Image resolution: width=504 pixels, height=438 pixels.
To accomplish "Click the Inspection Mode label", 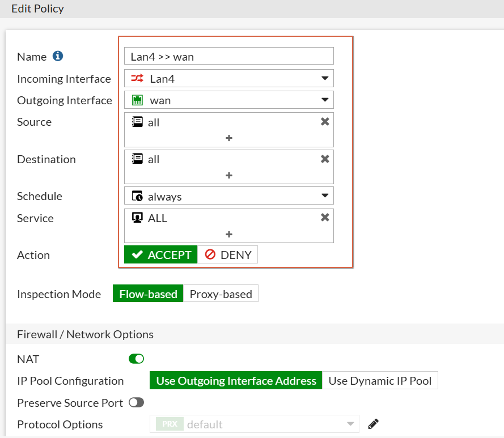I will [x=59, y=294].
